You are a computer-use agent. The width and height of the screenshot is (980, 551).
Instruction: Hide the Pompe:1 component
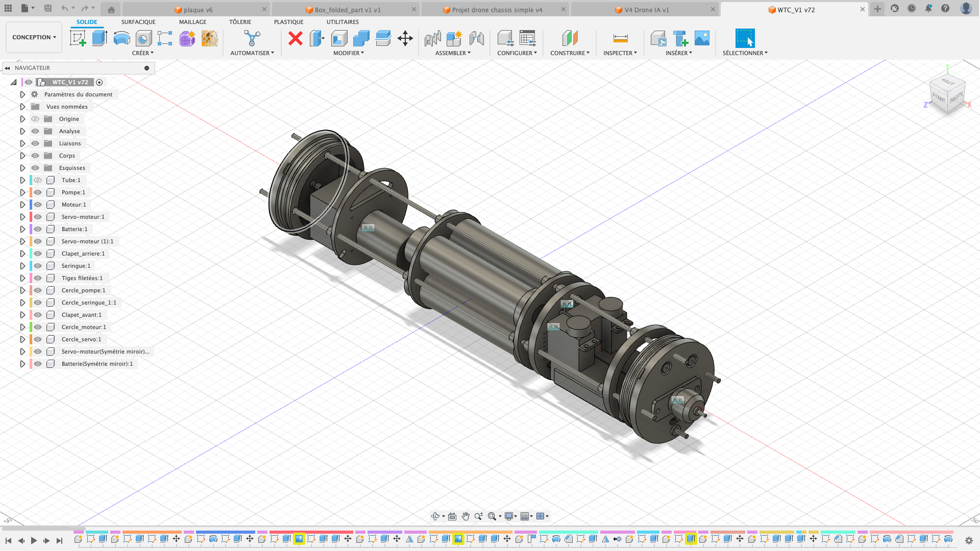click(x=37, y=192)
